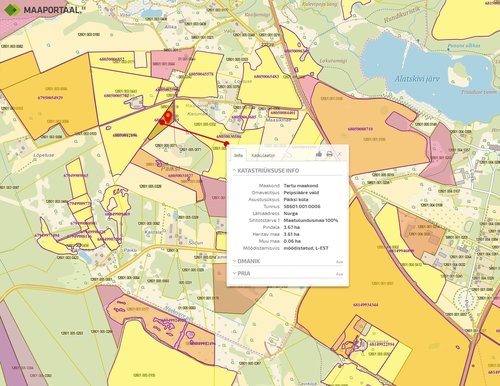
Task: Select the red measurement line endpoint near popup
Action: click(226, 144)
